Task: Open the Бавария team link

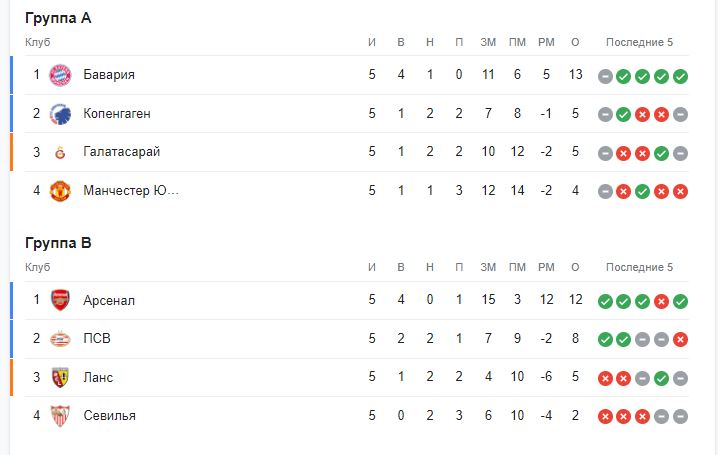Action: click(109, 75)
